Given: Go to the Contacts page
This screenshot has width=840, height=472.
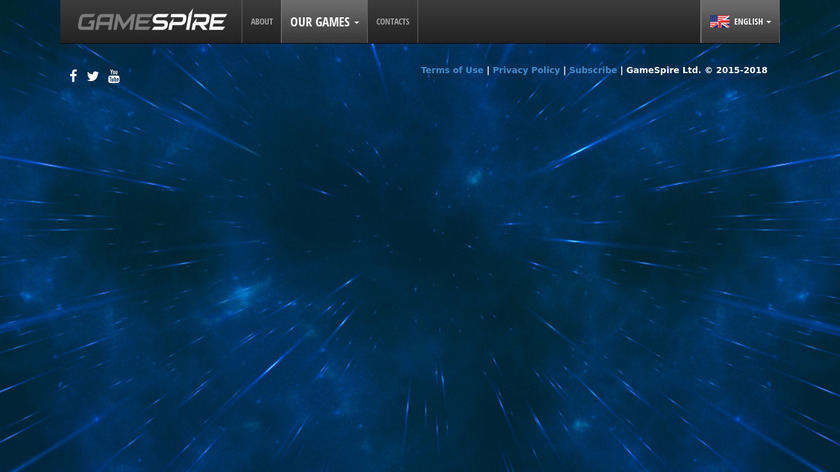Looking at the screenshot, I should pos(393,21).
